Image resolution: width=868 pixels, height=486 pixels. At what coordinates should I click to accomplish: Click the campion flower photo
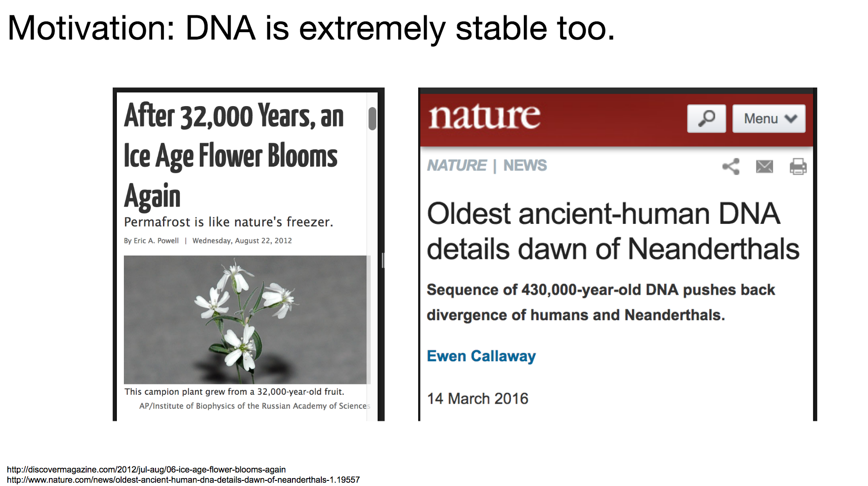[245, 320]
